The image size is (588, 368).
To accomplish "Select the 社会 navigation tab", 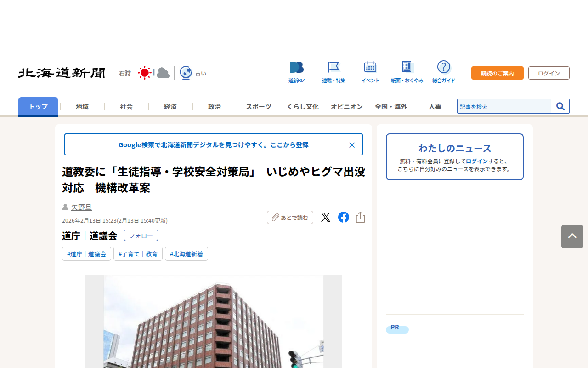I will 126,106.
